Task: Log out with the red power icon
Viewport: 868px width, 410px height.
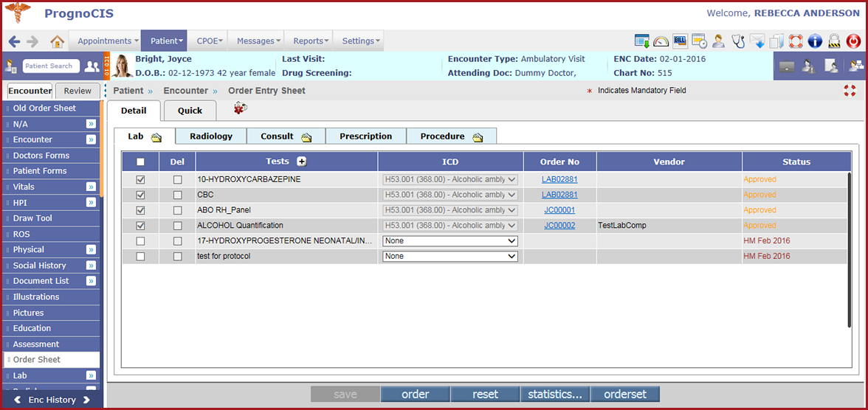Action: tap(853, 41)
